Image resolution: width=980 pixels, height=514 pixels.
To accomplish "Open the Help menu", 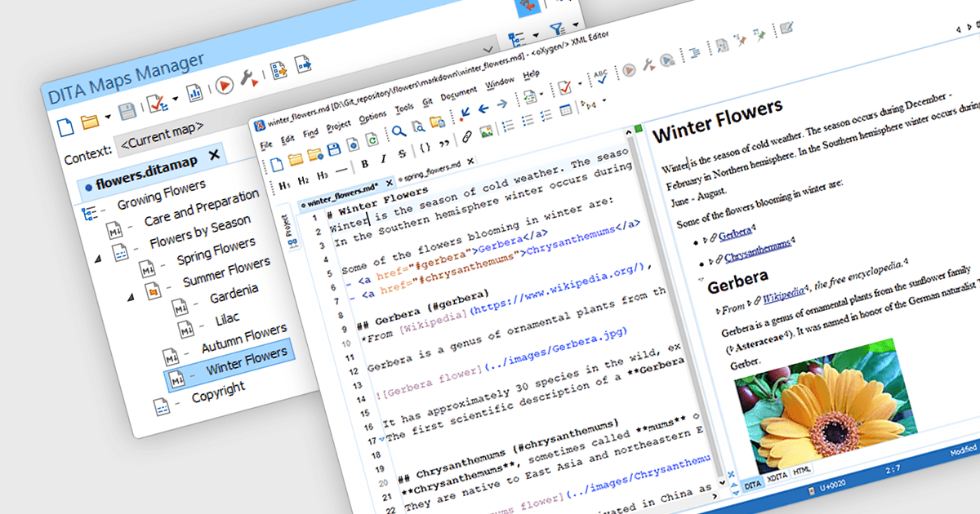I will pyautogui.click(x=531, y=74).
